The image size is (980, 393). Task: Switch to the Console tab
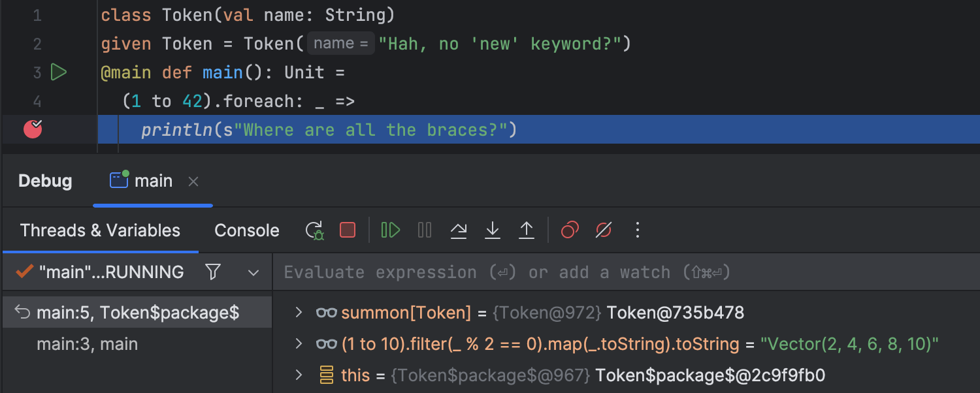(246, 230)
